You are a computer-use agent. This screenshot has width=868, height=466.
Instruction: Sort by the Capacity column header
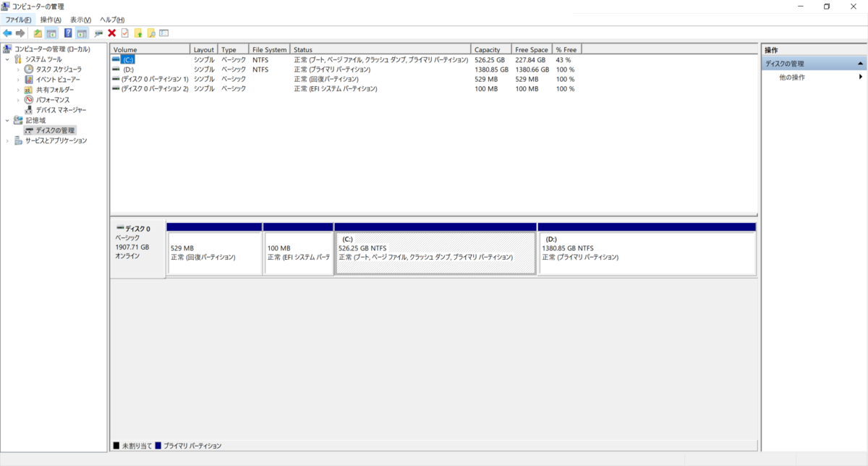tap(491, 49)
